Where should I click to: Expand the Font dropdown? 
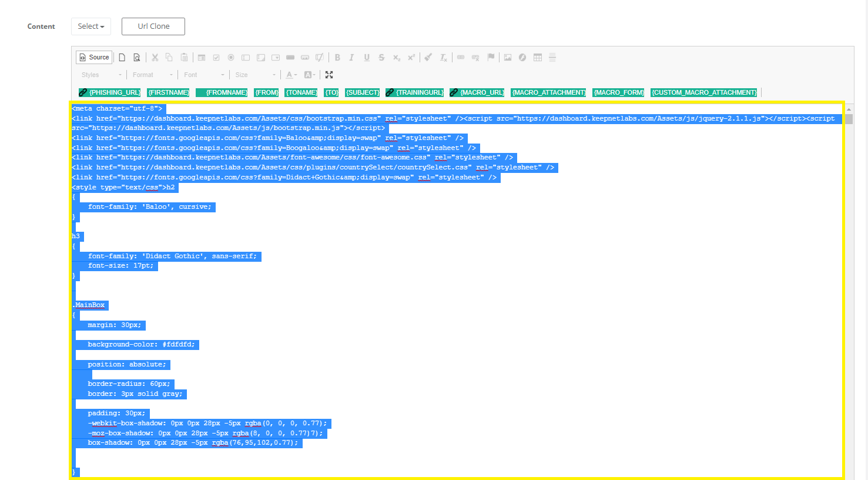(204, 75)
